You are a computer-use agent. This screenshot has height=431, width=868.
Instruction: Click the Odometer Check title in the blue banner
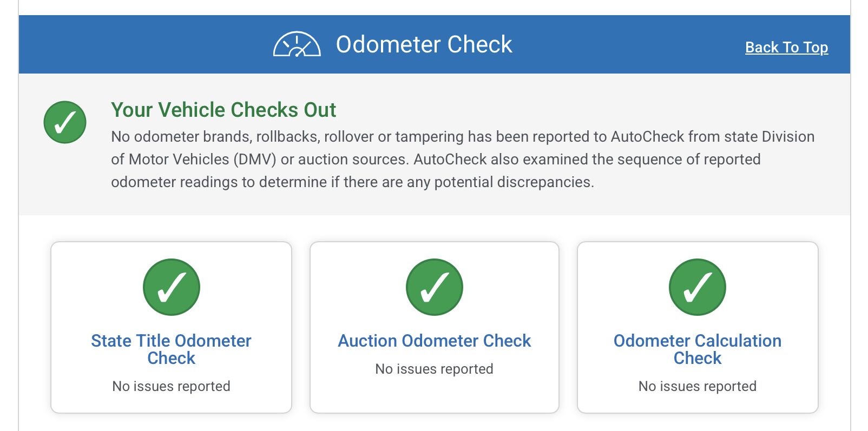[x=425, y=44]
